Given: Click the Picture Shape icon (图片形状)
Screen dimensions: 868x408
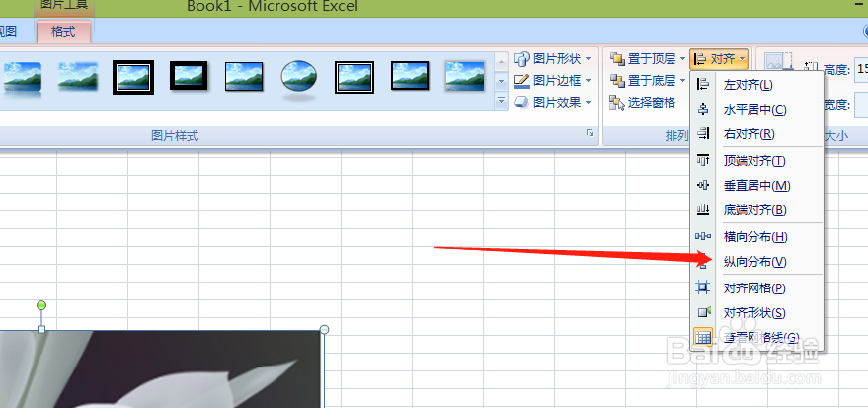Looking at the screenshot, I should [x=522, y=58].
